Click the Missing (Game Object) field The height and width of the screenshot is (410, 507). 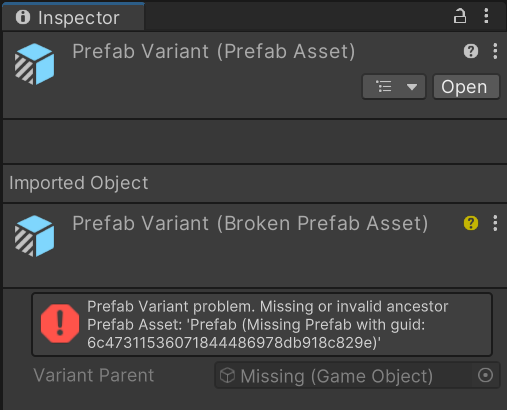coord(343,375)
